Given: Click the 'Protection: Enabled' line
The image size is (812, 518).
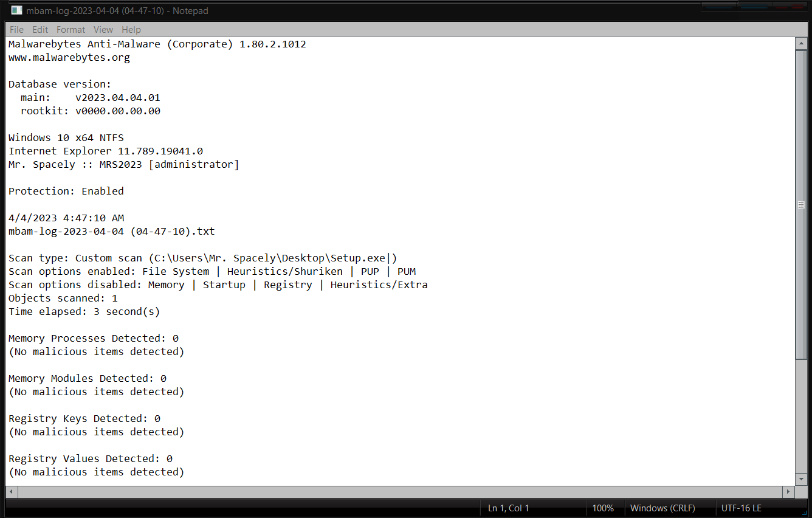Looking at the screenshot, I should point(66,192).
